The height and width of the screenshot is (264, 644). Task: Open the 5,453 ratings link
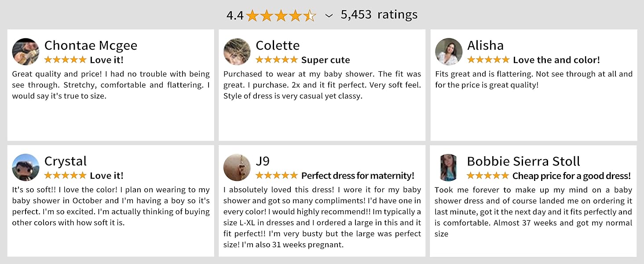tap(379, 15)
